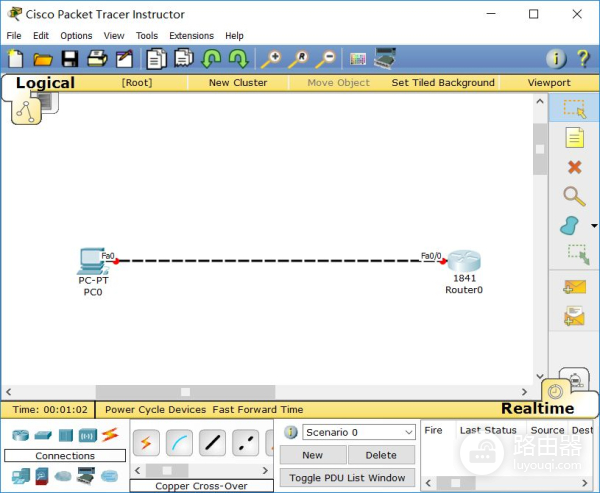
Task: Select WAN Emulation cloud category icon
Action: [63, 477]
